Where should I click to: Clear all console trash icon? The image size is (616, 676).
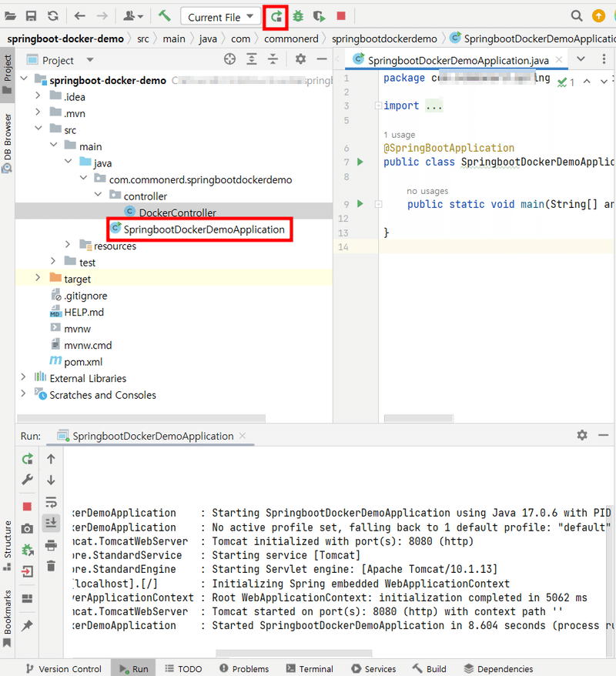tap(51, 565)
